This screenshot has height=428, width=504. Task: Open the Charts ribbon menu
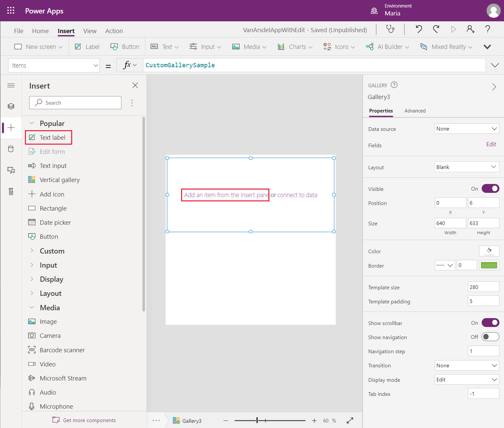[x=295, y=47]
